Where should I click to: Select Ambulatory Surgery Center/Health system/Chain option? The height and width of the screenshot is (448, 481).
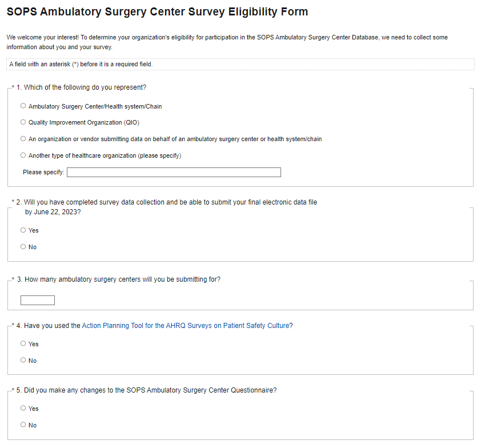[23, 106]
